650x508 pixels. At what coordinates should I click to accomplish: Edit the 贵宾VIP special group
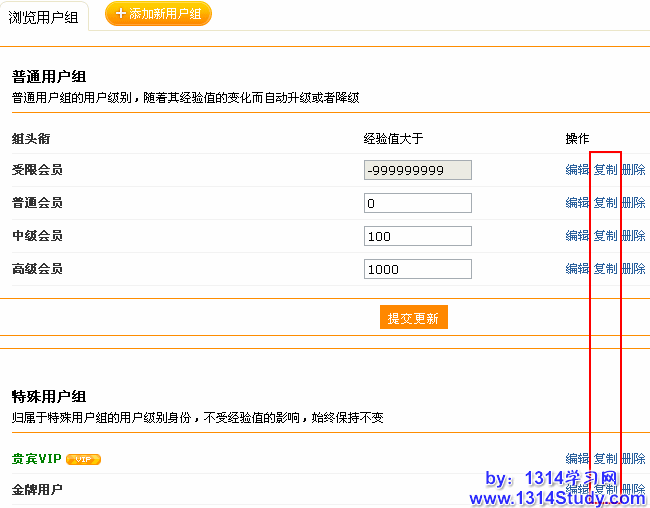tap(577, 459)
